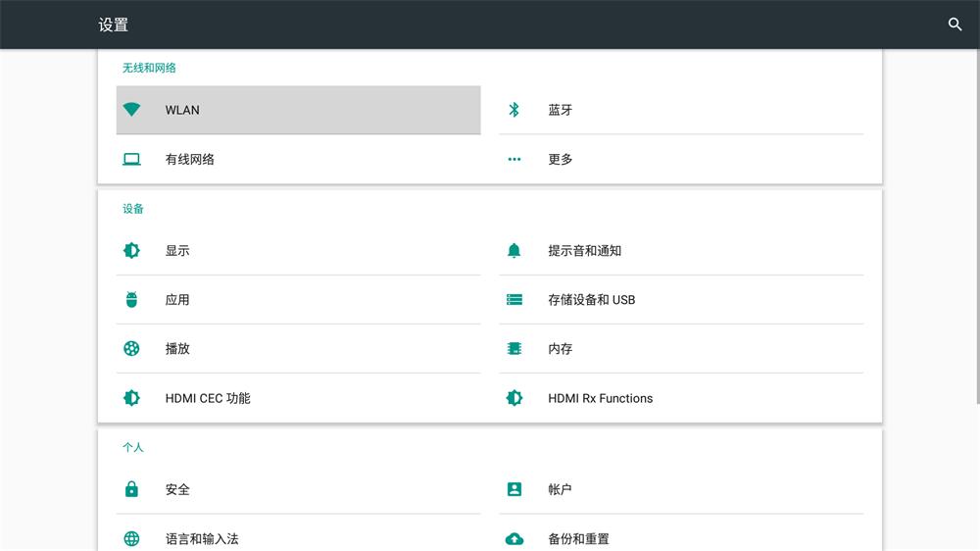This screenshot has height=551, width=980.
Task: Open WLAN settings
Action: pyautogui.click(x=298, y=110)
